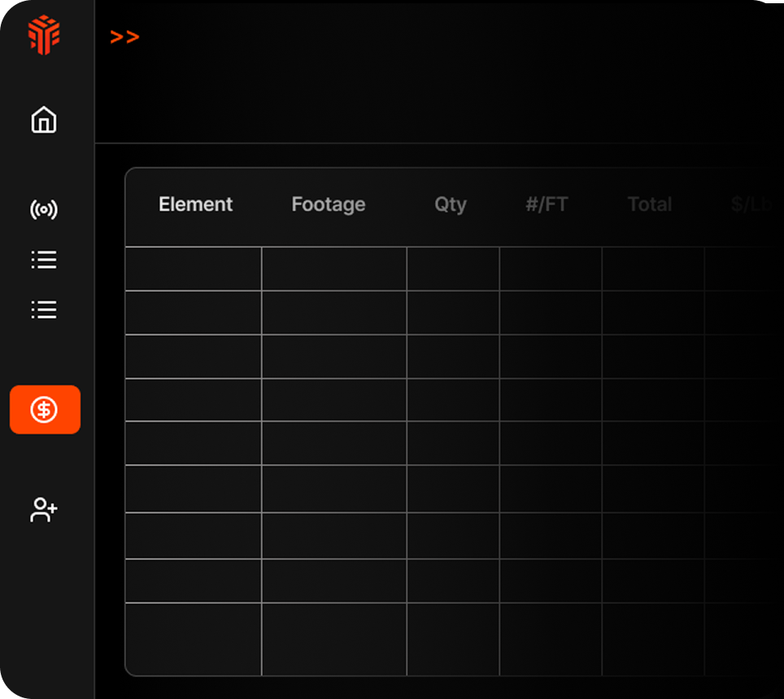Click a cell in the Total column
Image resolution: width=784 pixels, height=699 pixels.
click(649, 268)
